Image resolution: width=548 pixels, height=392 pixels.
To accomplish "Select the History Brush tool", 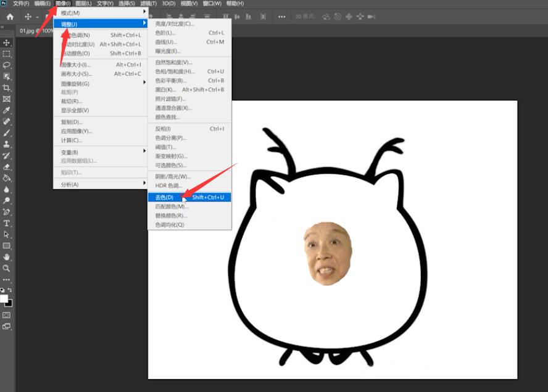I will tap(6, 155).
